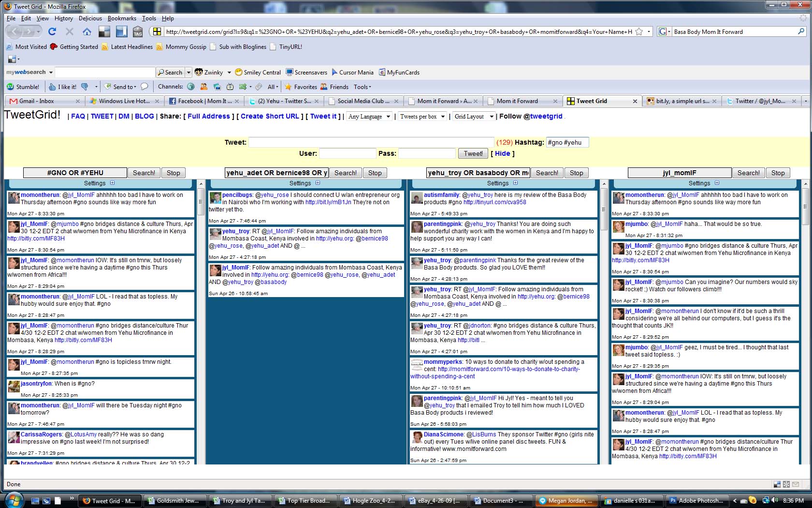Click Search! for the #GNO OR #YEHU column

coord(144,173)
